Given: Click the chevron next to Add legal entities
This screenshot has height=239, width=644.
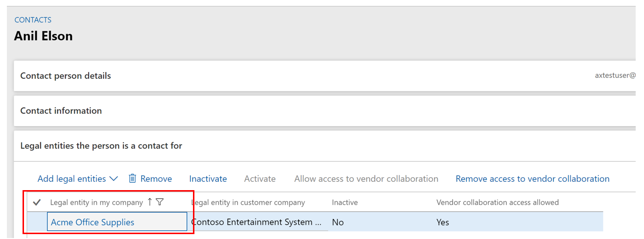Looking at the screenshot, I should coord(114,179).
